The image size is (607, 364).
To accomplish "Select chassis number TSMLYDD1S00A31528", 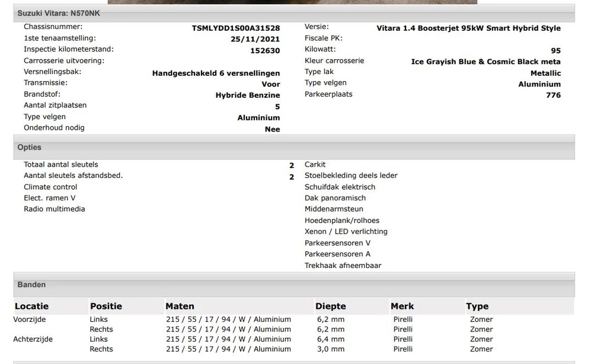I will pos(235,28).
